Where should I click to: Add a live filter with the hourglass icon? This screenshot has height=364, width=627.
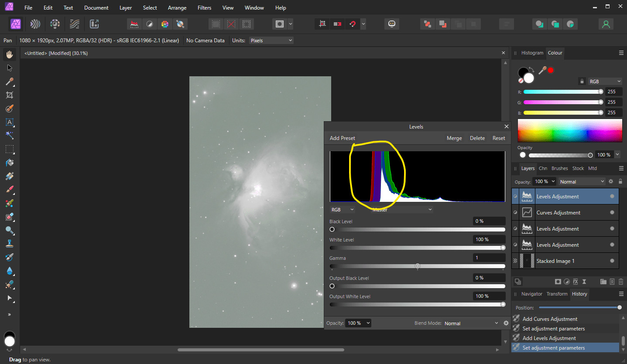pos(584,282)
